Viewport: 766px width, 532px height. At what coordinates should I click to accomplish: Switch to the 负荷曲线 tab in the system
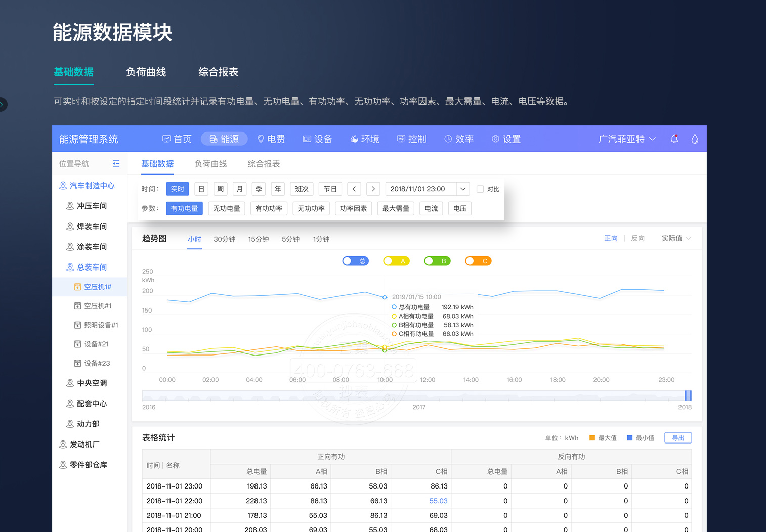click(x=210, y=164)
